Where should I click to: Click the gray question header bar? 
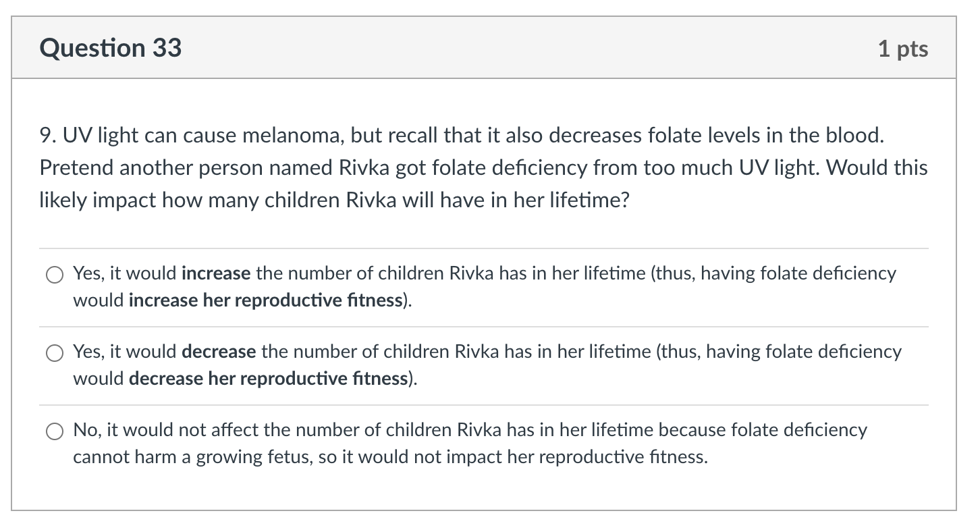(483, 48)
